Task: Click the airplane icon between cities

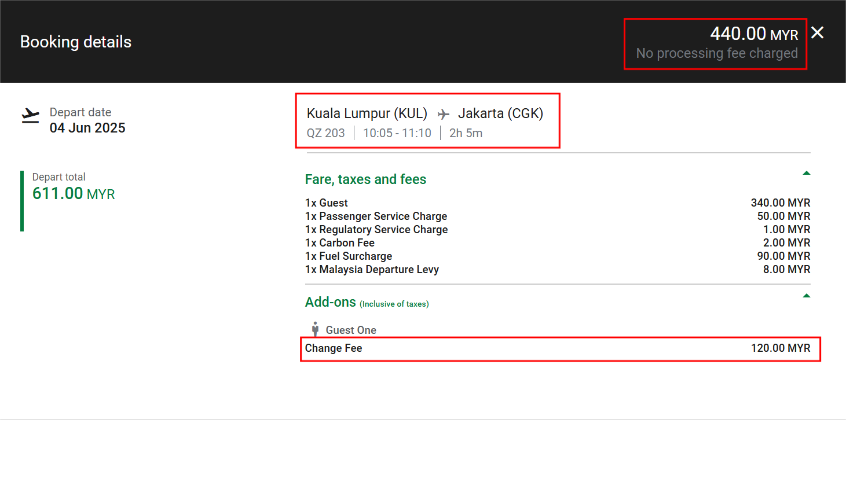Action: tap(443, 114)
